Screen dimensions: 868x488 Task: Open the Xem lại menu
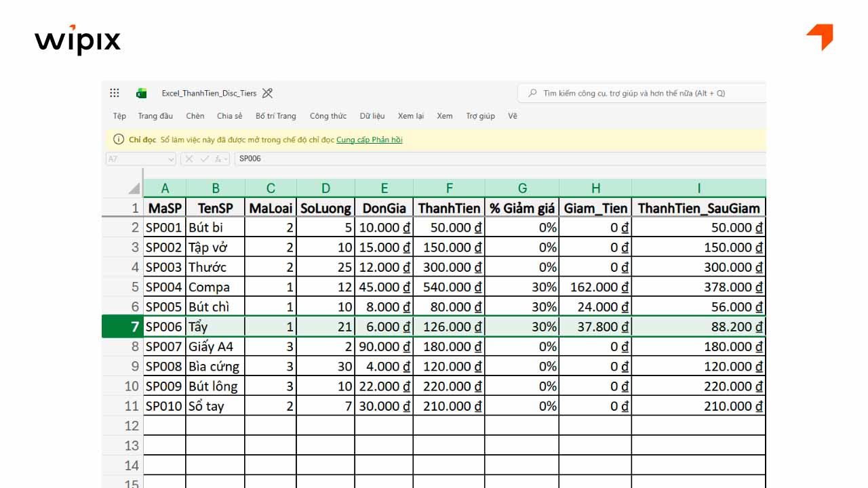click(x=410, y=116)
